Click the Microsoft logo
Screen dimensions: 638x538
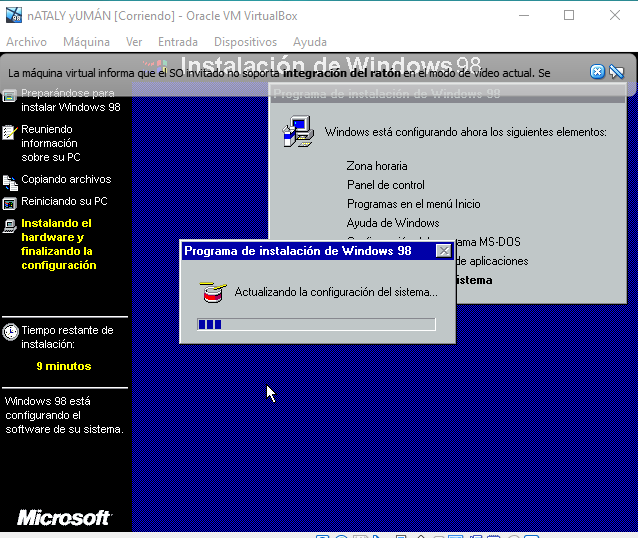point(64,518)
